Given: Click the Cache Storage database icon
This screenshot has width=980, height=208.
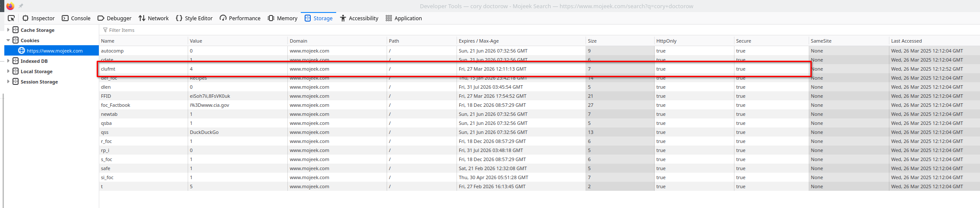Looking at the screenshot, I should 16,30.
